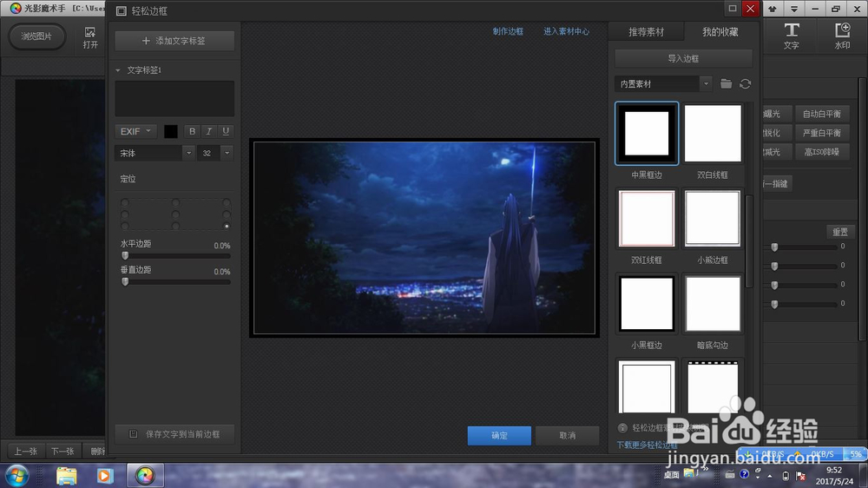Select the 中黑框边 border thumbnail

[647, 134]
